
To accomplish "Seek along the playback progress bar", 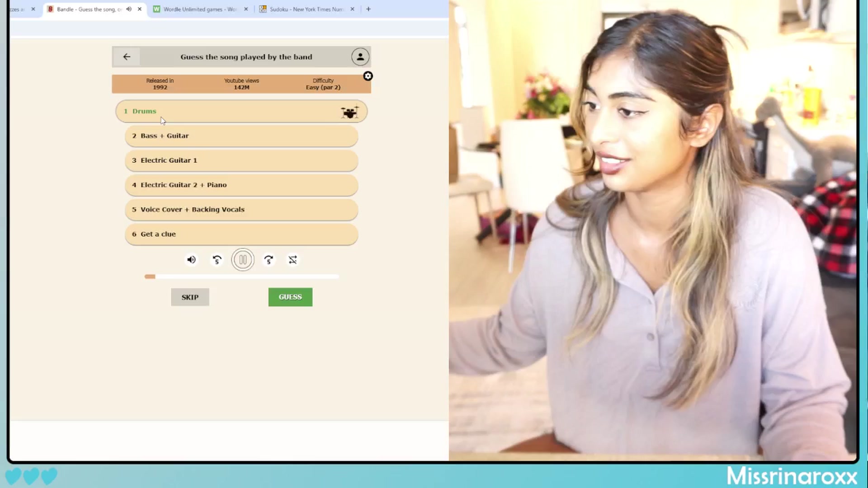I will [241, 277].
